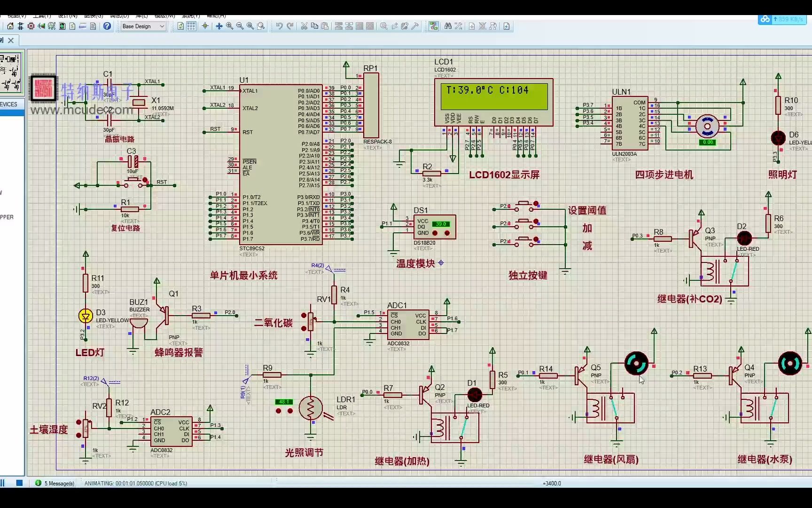Click the DS18B20 left red adjust dot

click(435, 233)
